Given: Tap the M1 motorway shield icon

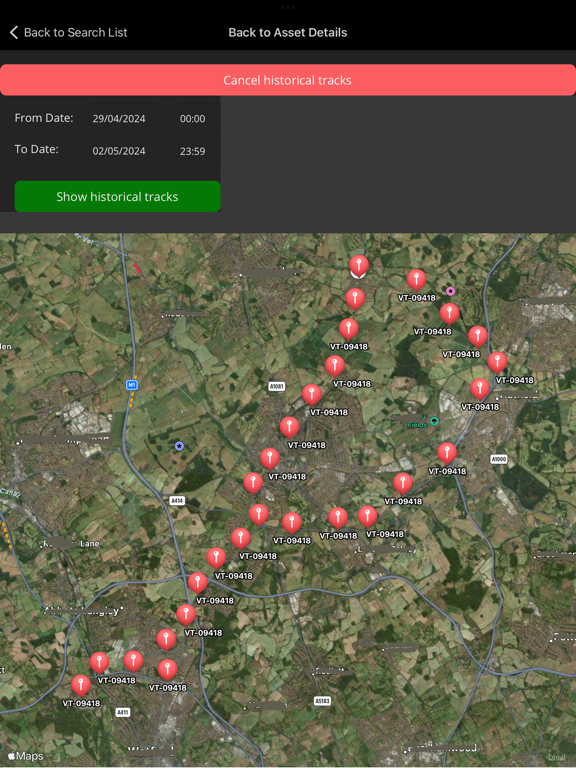Looking at the screenshot, I should pyautogui.click(x=132, y=385).
